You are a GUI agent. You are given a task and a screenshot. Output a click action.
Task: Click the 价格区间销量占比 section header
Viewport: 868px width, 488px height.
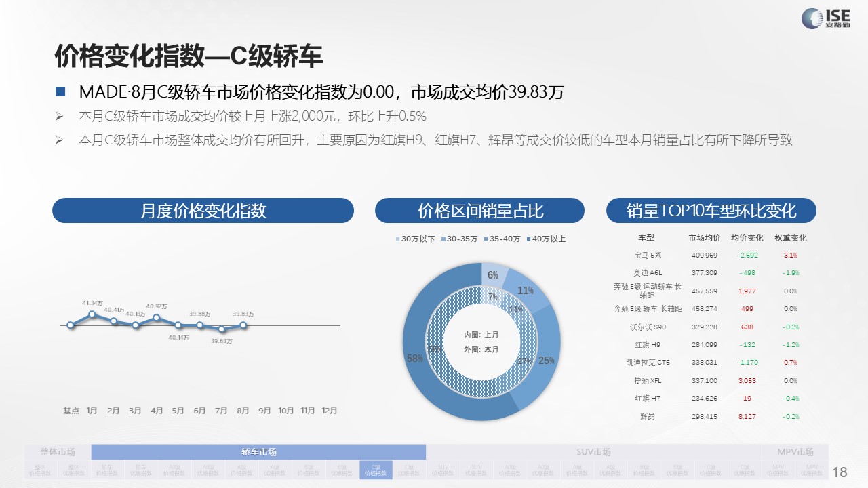coord(479,210)
